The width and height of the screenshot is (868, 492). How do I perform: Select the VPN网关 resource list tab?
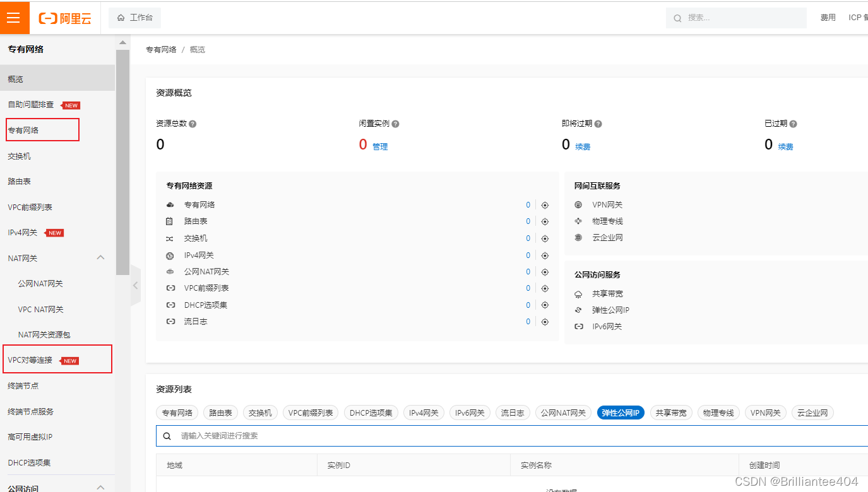pos(766,413)
